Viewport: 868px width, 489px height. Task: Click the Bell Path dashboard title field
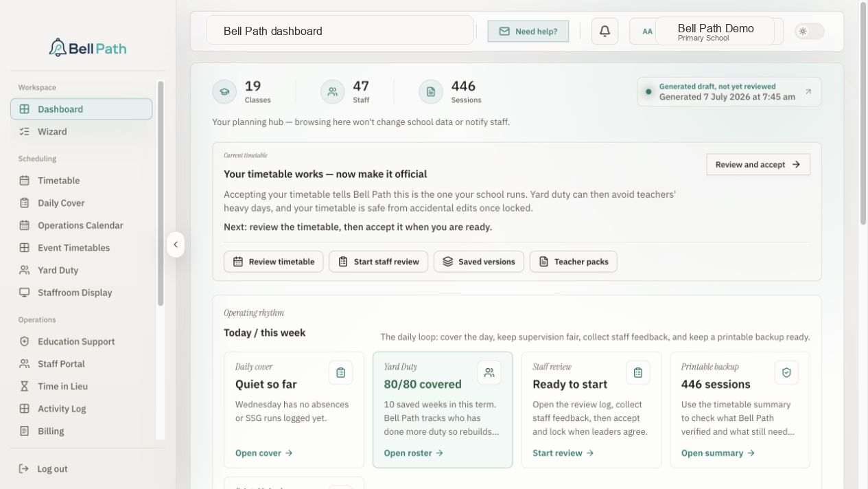pyautogui.click(x=340, y=31)
